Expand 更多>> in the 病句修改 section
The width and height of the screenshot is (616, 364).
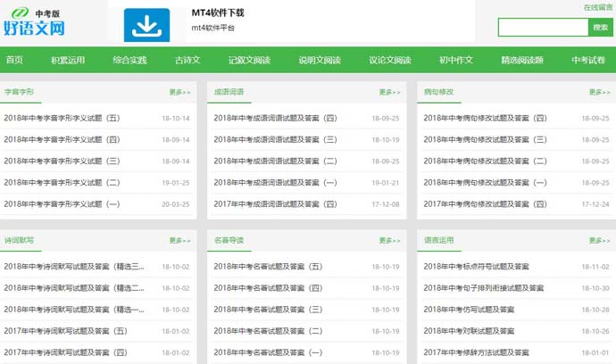click(x=599, y=92)
